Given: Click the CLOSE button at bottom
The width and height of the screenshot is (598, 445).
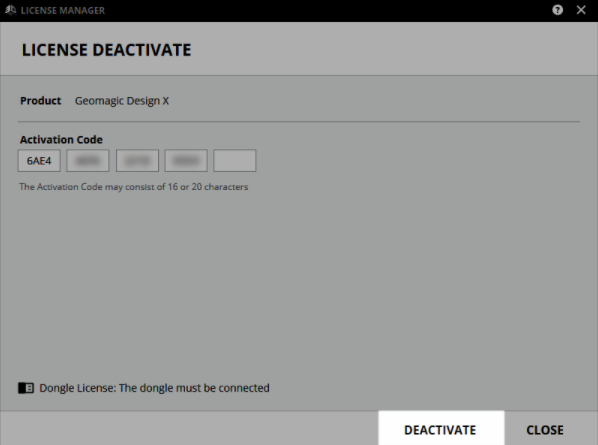Looking at the screenshot, I should pos(545,430).
